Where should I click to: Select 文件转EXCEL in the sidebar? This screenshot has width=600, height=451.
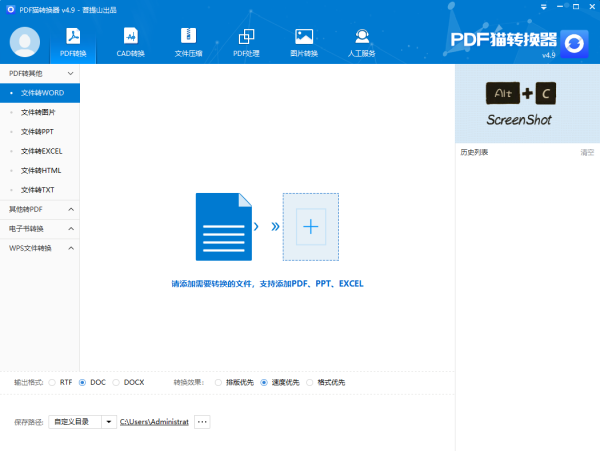(41, 151)
